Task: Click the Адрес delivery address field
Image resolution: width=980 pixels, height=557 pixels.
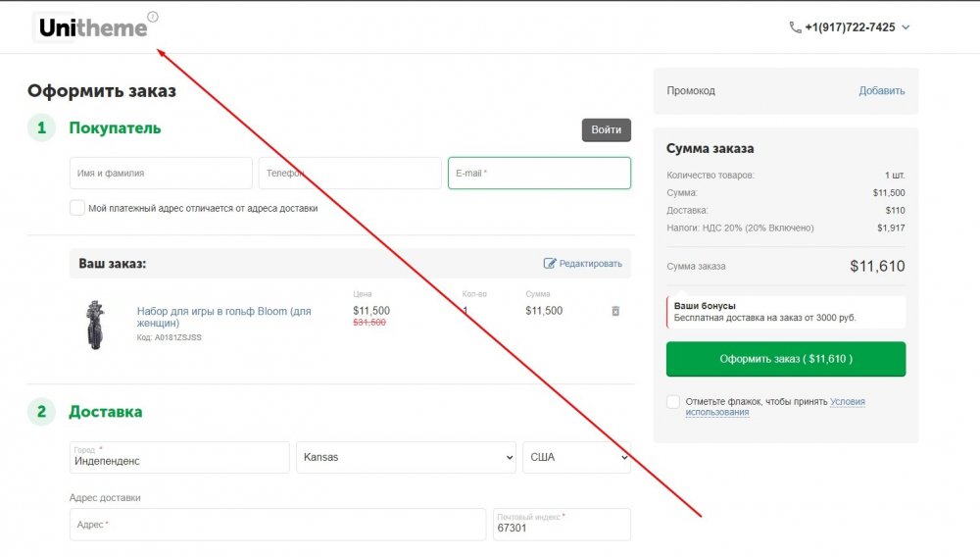Action: [x=277, y=525]
